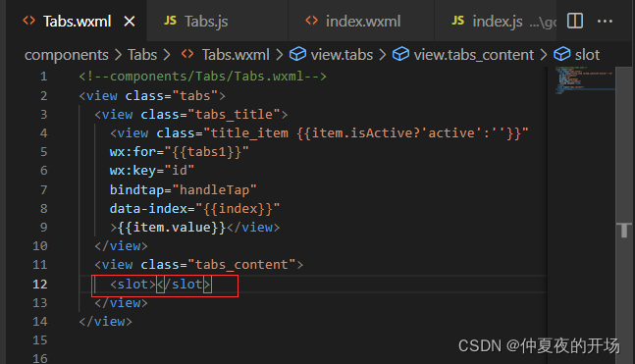
Task: Click the closing </view> on line 10
Action: point(121,245)
